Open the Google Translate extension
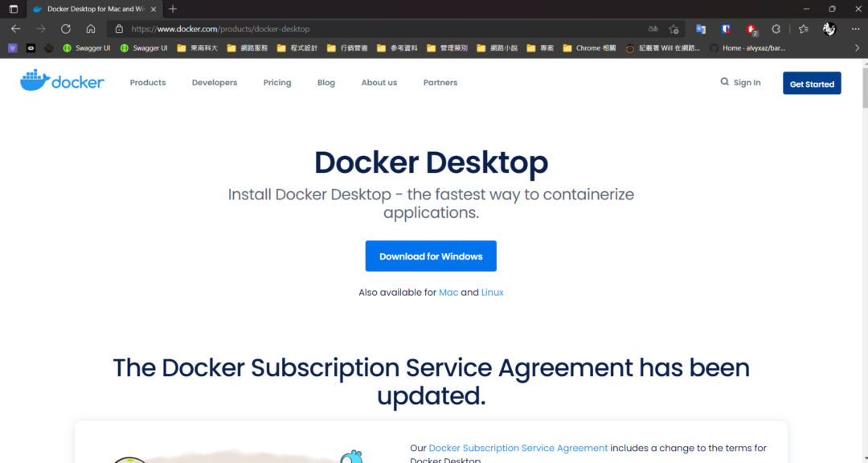Viewport: 868px width, 463px height. (x=701, y=29)
